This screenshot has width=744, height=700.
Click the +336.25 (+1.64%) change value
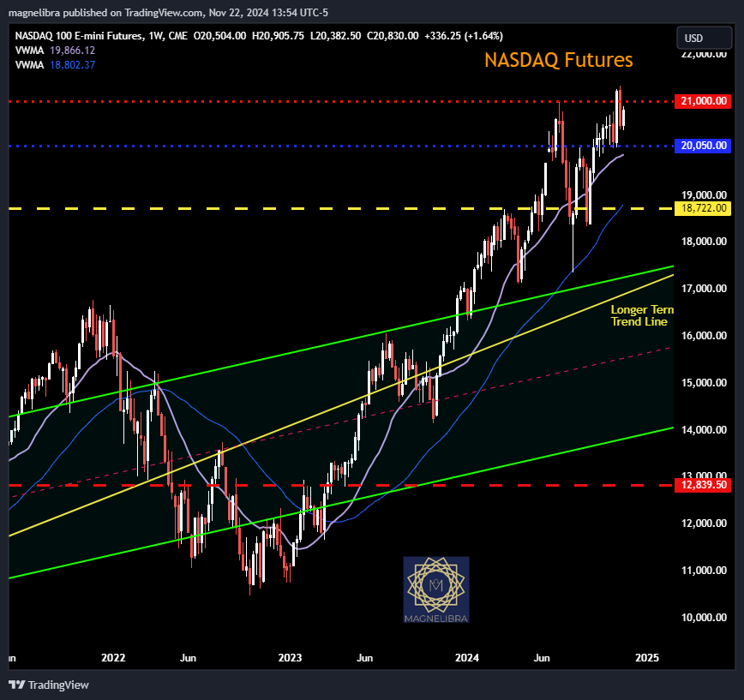coord(464,36)
